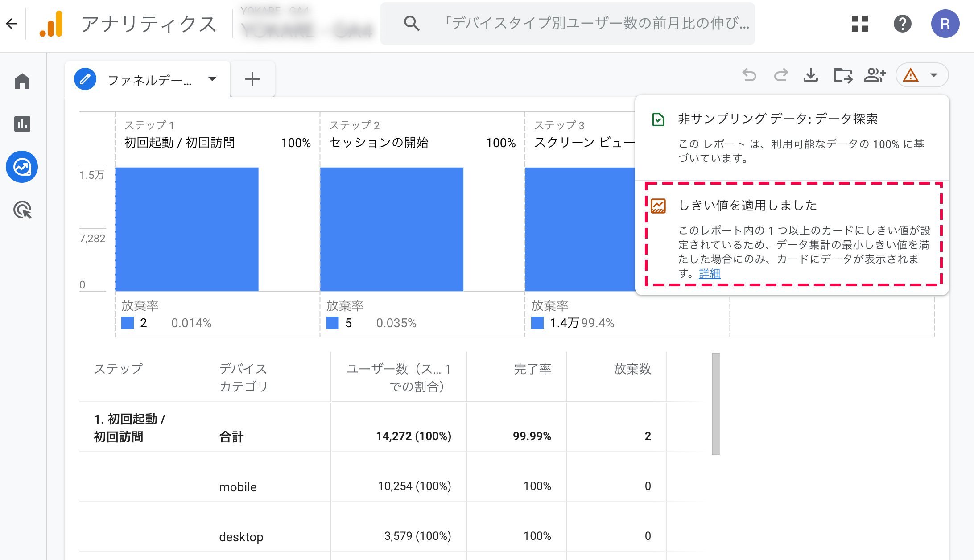Click the 初回起動 / 初回訪問 step header
The width and height of the screenshot is (974, 560).
click(179, 143)
